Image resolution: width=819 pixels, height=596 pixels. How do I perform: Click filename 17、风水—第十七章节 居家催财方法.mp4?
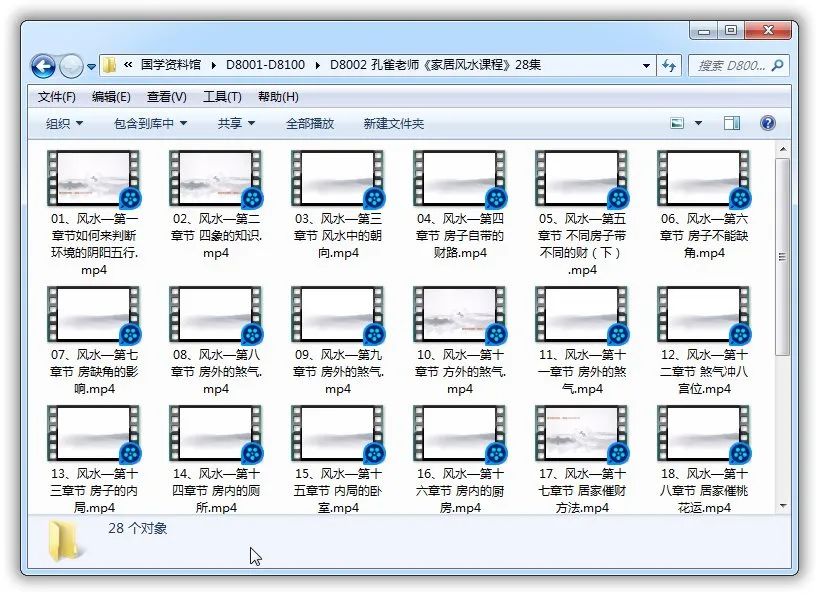click(582, 490)
